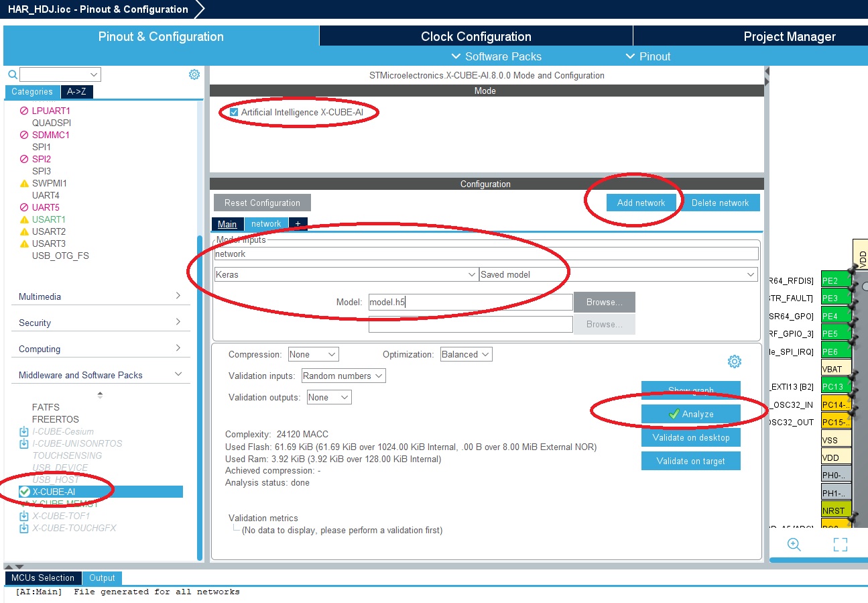868x603 pixels.
Task: Click the Show graph button
Action: click(691, 390)
